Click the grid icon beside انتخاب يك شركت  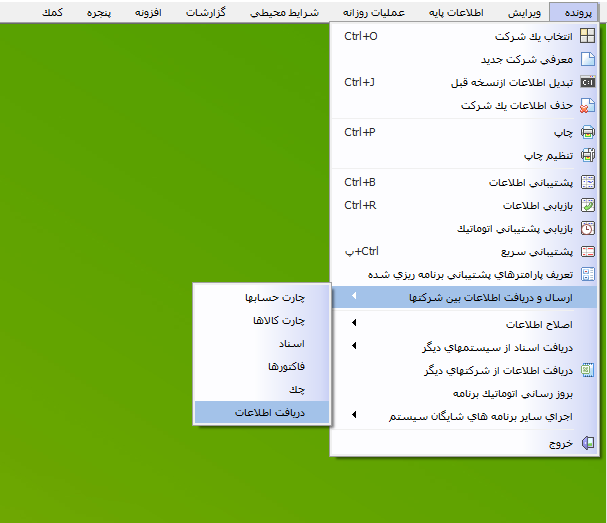[x=588, y=36]
